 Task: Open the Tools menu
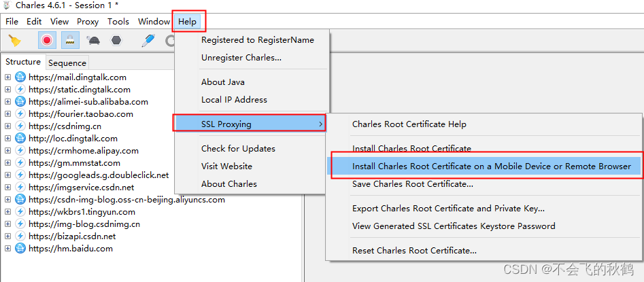[118, 22]
